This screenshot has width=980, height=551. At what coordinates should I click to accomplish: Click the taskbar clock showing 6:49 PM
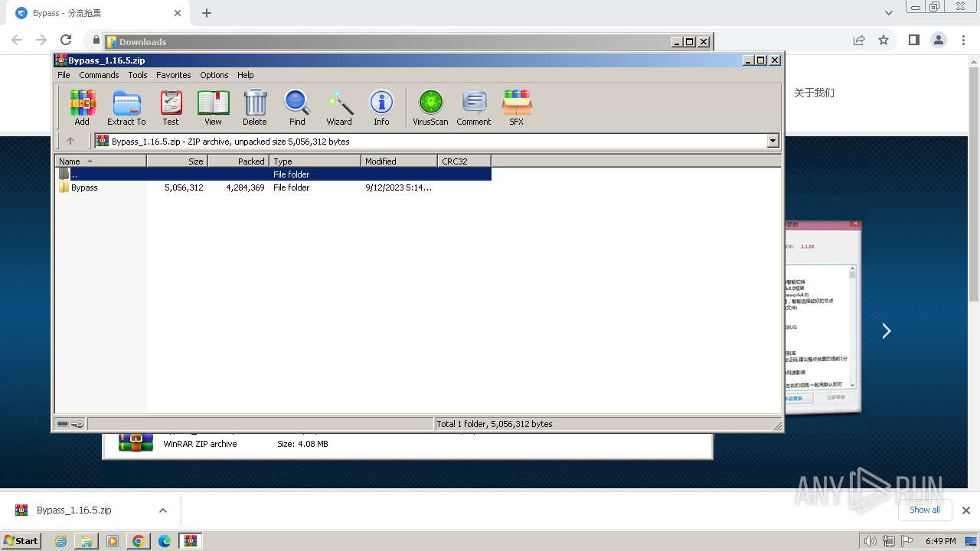point(941,541)
